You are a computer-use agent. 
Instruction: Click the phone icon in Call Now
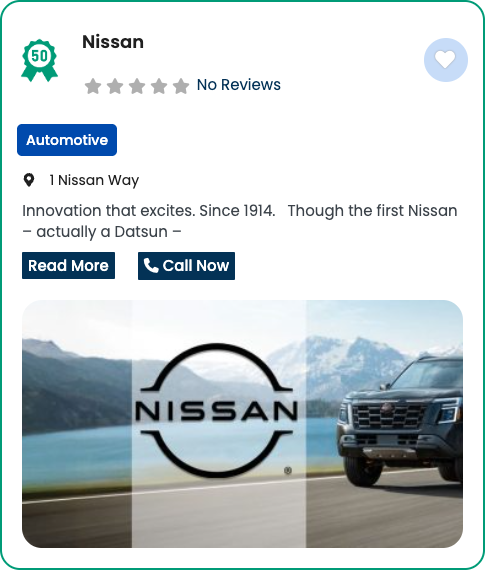[151, 265]
